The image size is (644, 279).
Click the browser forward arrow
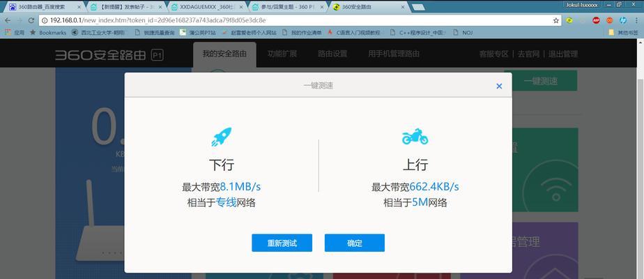20,20
